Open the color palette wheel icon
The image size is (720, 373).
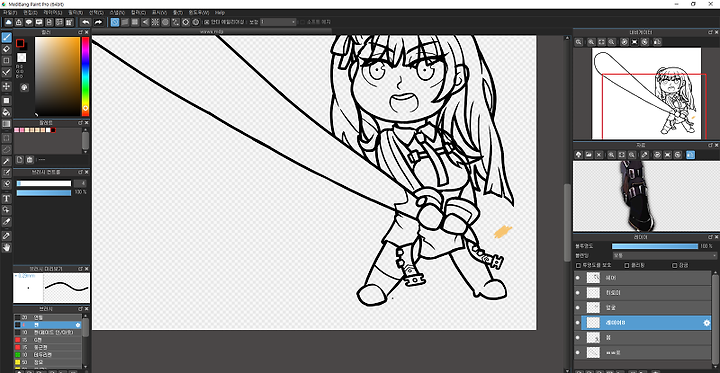[24, 87]
